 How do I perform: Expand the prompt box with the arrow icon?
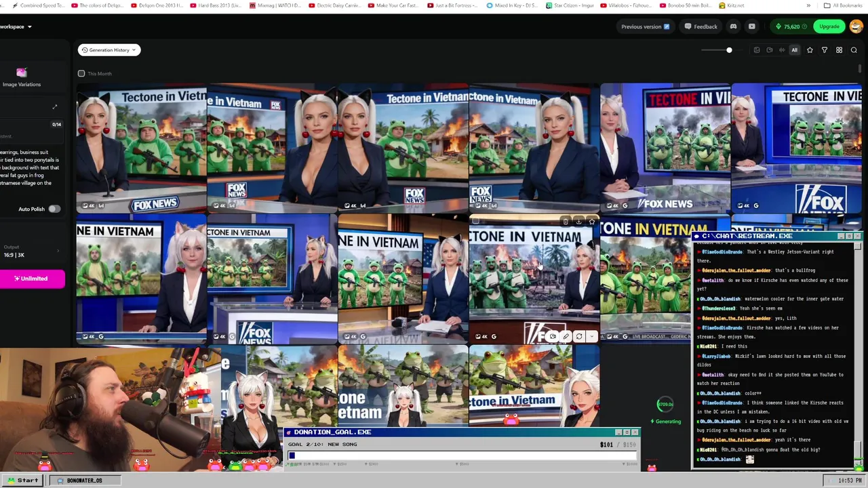(55, 106)
